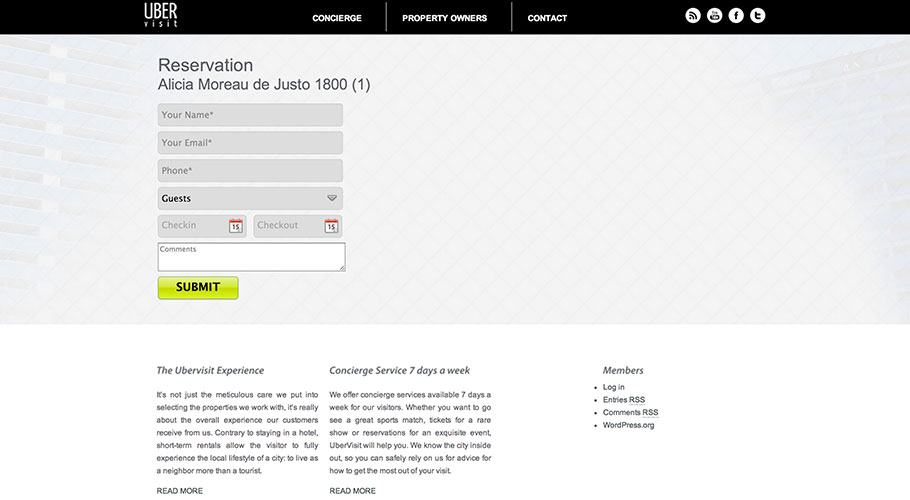Select the 'Reservation' heading text
Viewport: 910px width, 500px height.
point(205,65)
